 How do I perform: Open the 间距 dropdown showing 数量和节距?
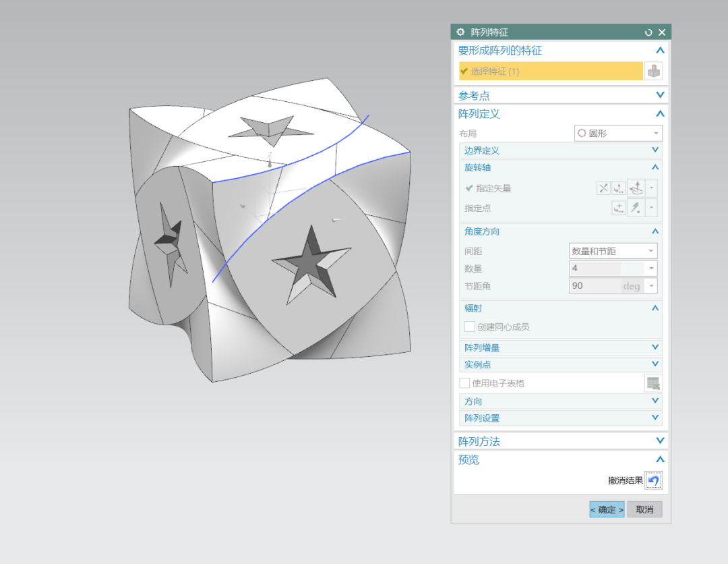pos(613,251)
